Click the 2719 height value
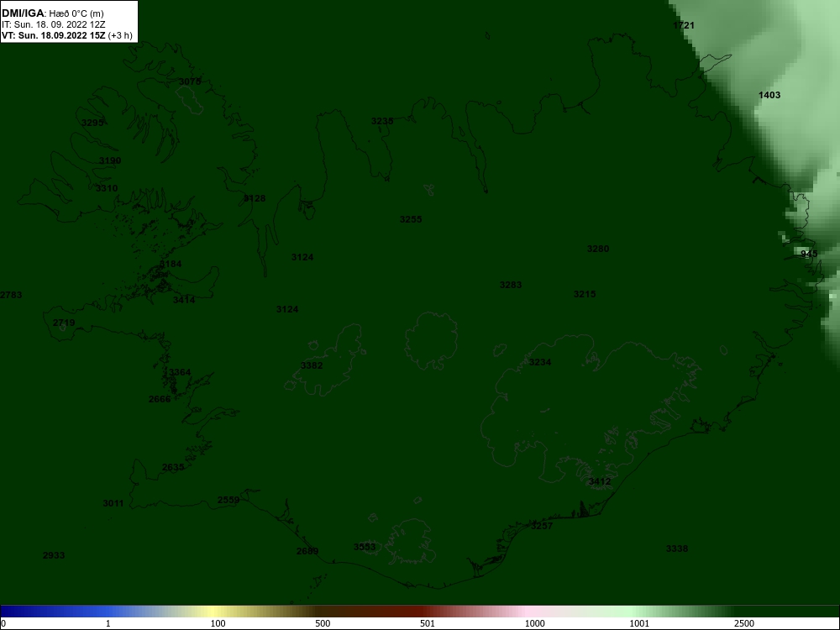840x630 pixels. [x=64, y=323]
